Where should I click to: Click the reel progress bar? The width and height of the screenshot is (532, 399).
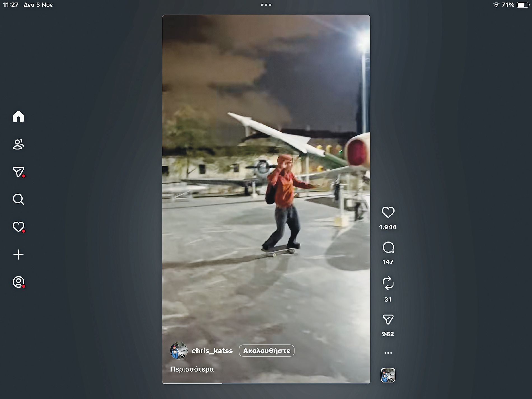tap(266, 383)
